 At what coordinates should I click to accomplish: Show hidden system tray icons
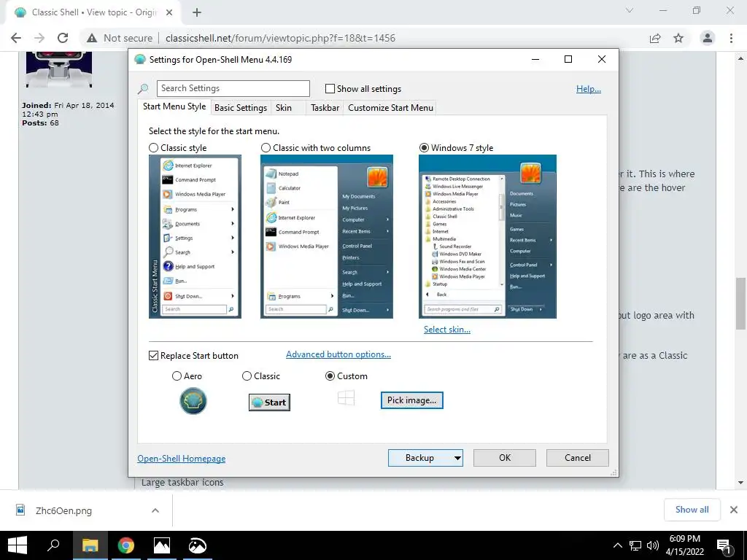coord(617,545)
